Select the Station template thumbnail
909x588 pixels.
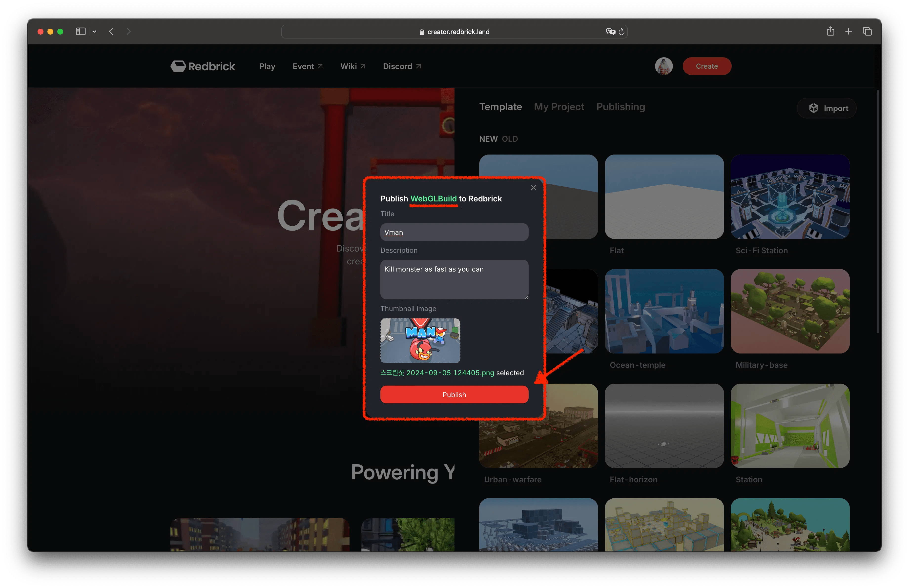click(x=790, y=426)
